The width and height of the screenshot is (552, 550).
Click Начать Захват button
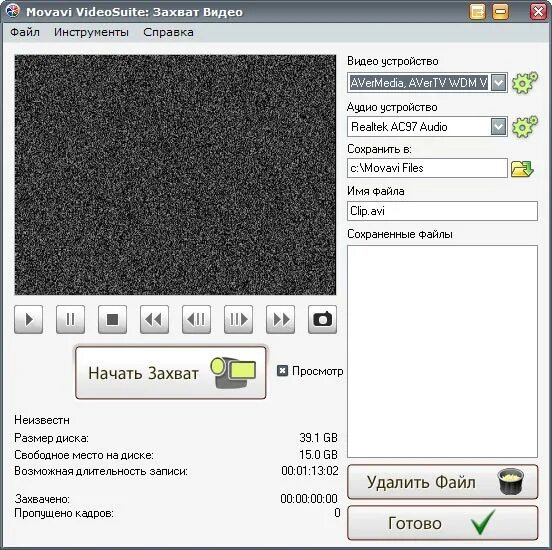tap(171, 373)
